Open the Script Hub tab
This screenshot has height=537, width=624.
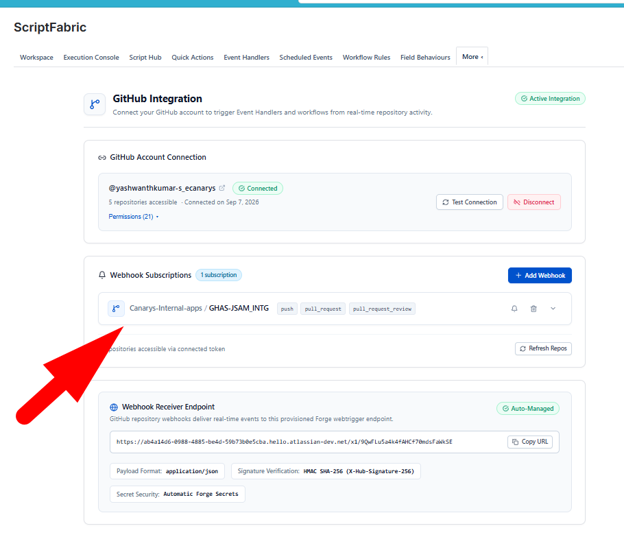pyautogui.click(x=145, y=57)
